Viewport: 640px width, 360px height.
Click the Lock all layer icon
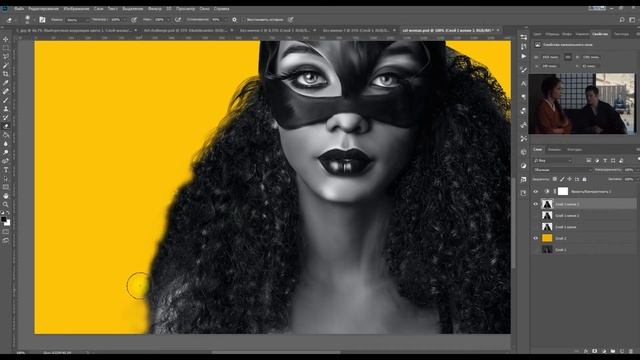click(584, 179)
